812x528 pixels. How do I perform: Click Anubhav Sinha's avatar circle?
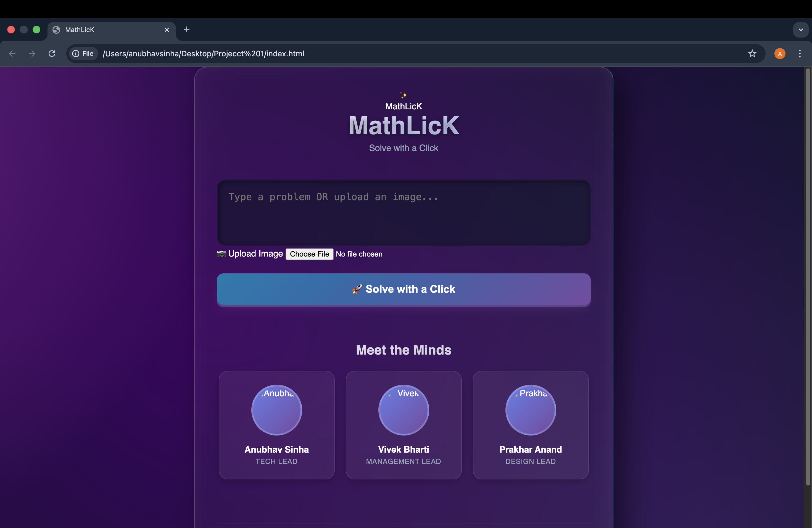(276, 410)
